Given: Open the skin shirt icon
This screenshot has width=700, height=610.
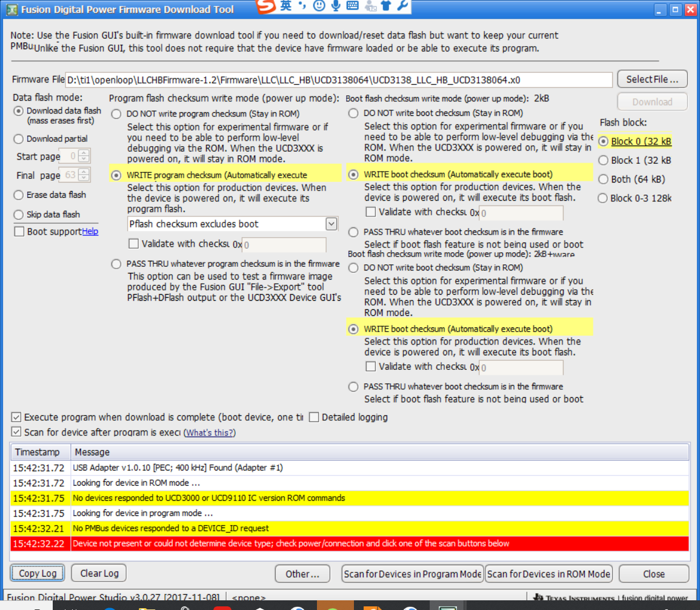Looking at the screenshot, I should pos(386,5).
